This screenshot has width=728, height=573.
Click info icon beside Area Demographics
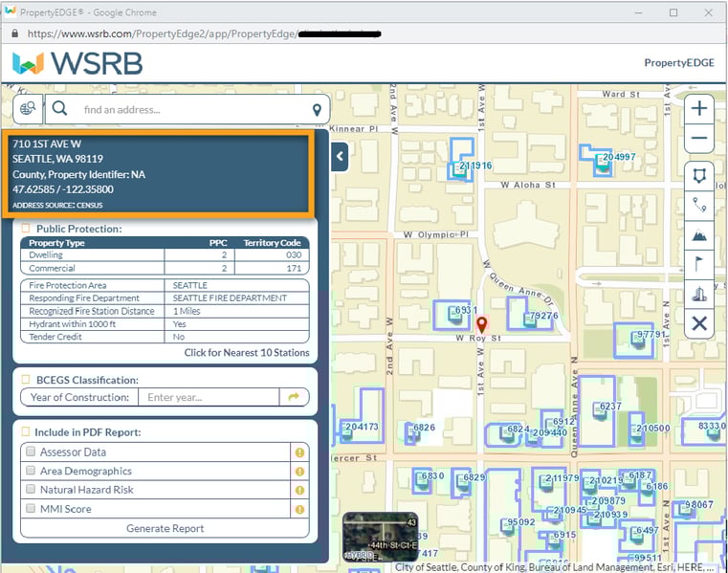coord(299,472)
